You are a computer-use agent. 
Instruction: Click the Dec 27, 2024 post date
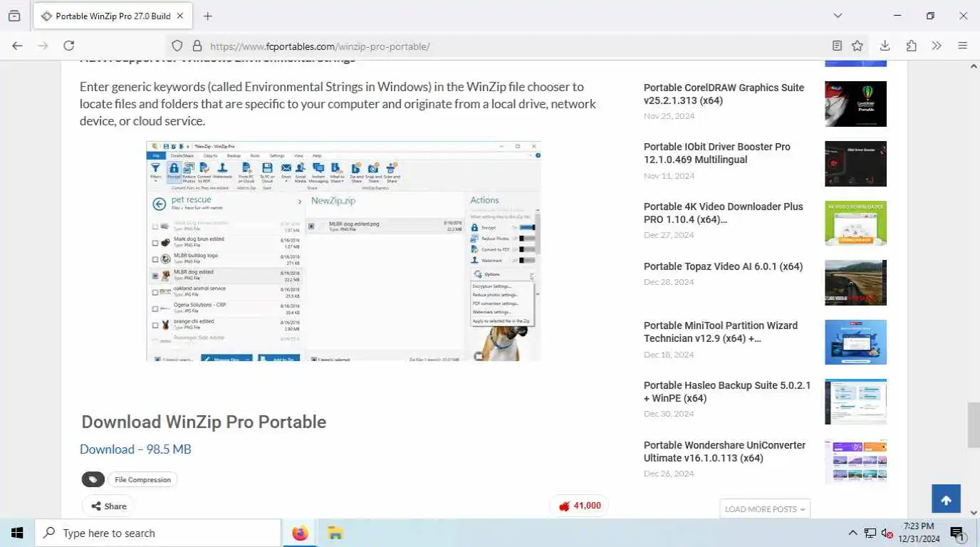point(669,235)
